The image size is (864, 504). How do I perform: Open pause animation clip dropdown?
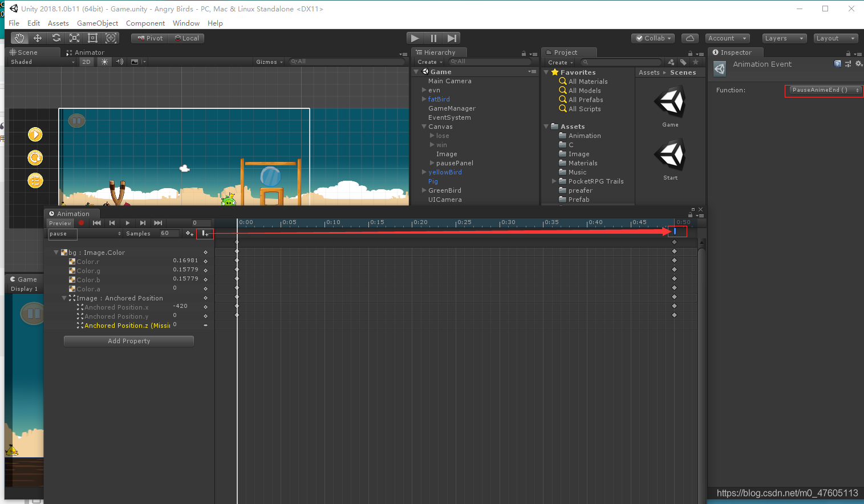pyautogui.click(x=85, y=234)
